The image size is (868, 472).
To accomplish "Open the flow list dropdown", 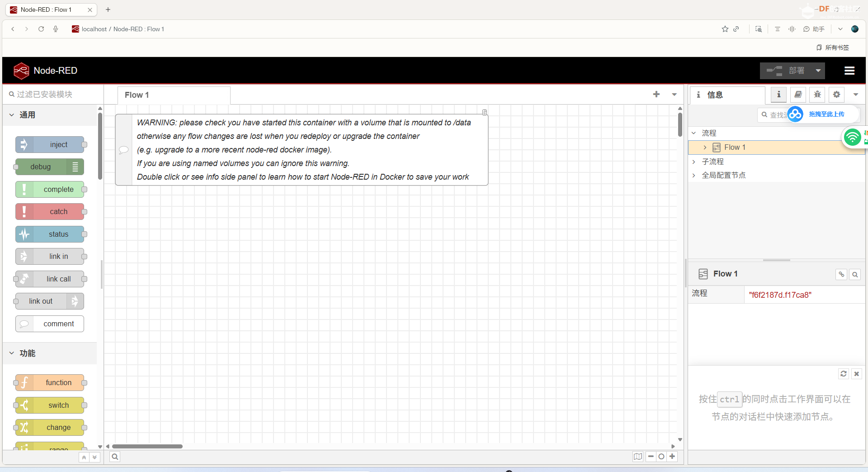I will point(675,95).
